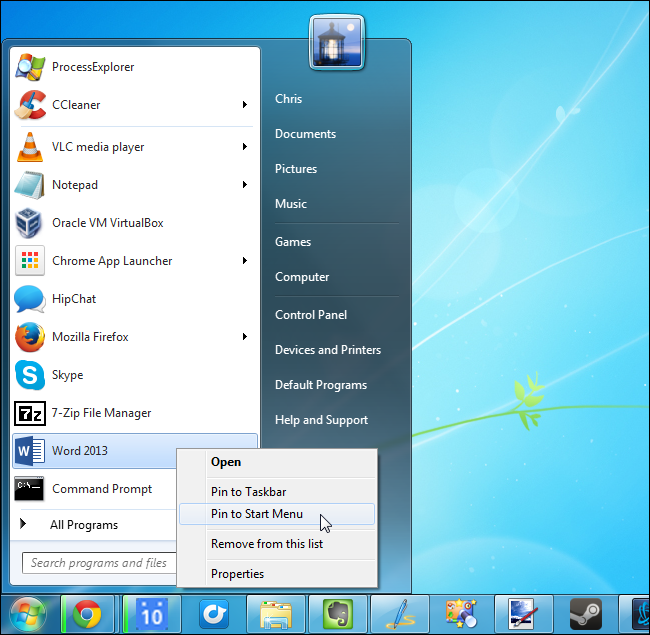Screen dimensions: 650x635
Task: Click the blue '10' calendar taskbar icon
Action: coord(152,615)
